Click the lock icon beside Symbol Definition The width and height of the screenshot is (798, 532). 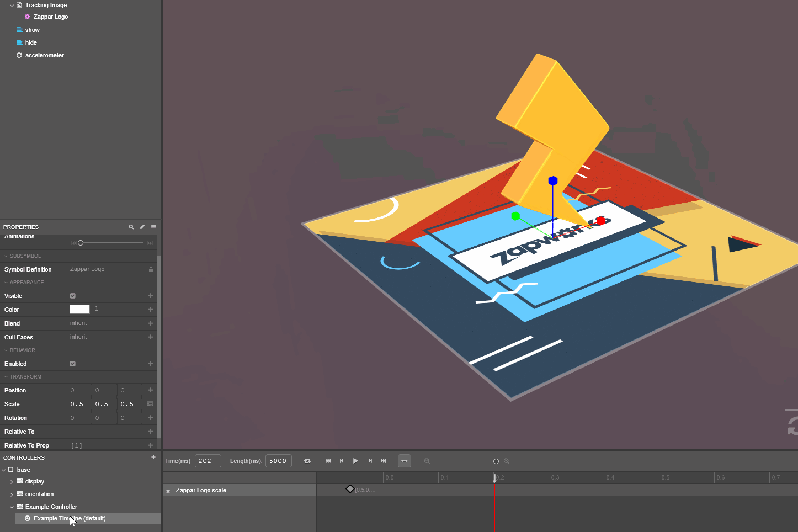click(151, 269)
